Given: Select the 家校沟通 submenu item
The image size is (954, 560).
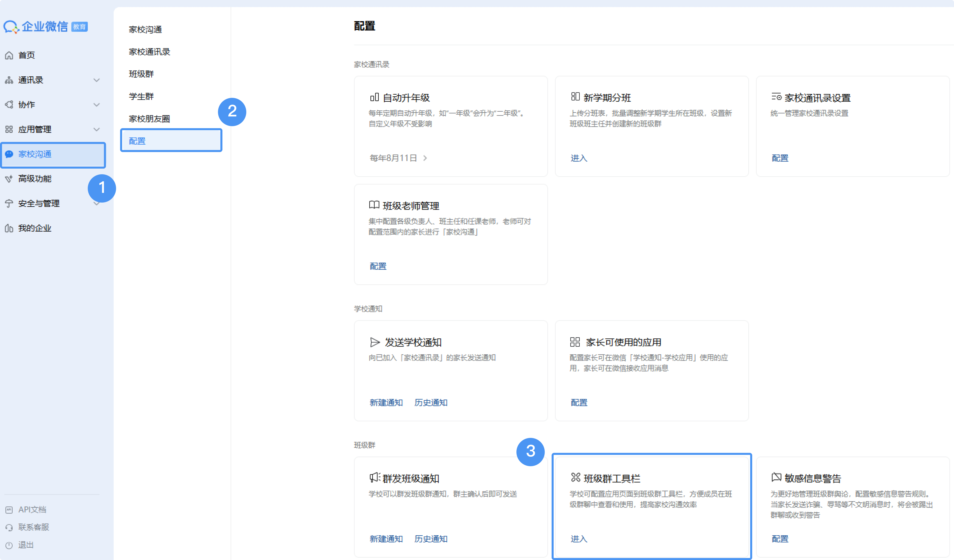Looking at the screenshot, I should pyautogui.click(x=145, y=30).
